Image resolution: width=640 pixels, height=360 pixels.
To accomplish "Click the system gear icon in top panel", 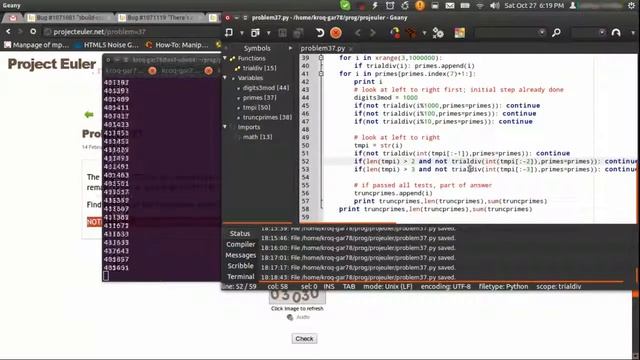I will [x=632, y=6].
